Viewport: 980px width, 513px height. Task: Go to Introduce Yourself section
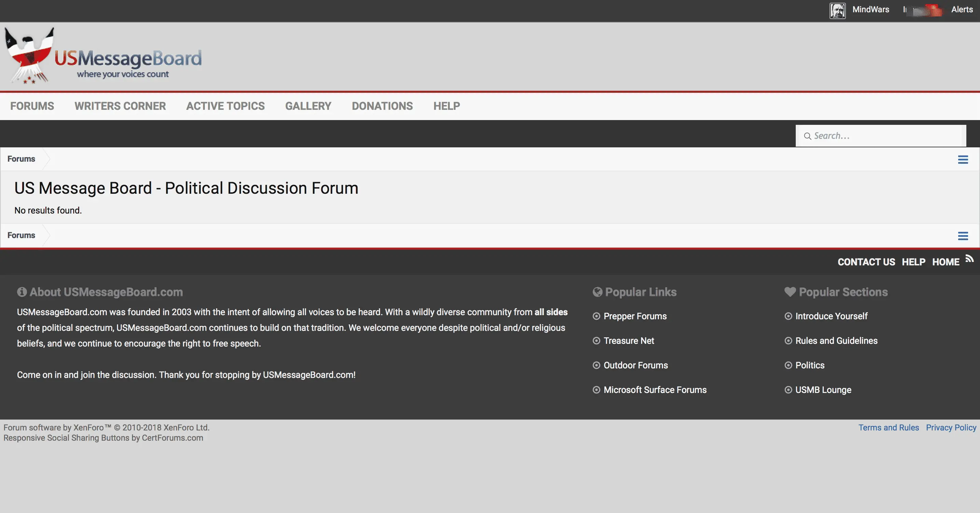[x=831, y=316]
